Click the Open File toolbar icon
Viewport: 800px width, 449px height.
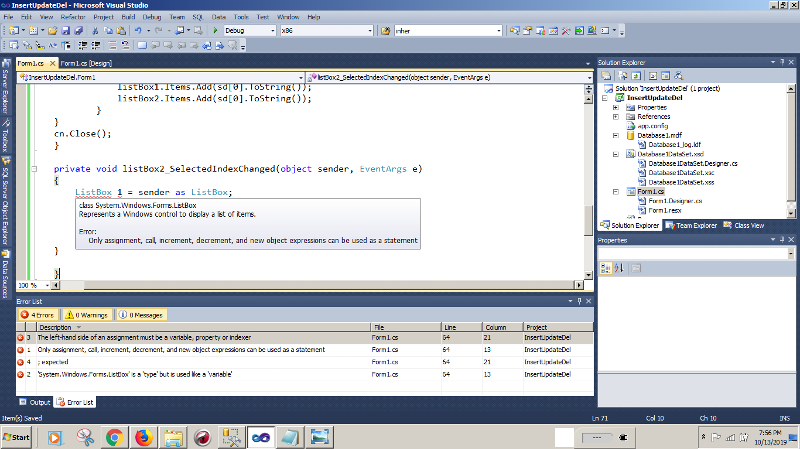(x=53, y=31)
